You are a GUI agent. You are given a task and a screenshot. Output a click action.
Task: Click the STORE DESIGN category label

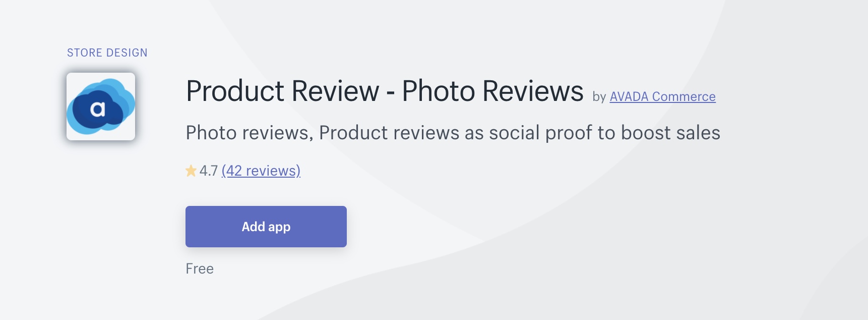click(107, 52)
